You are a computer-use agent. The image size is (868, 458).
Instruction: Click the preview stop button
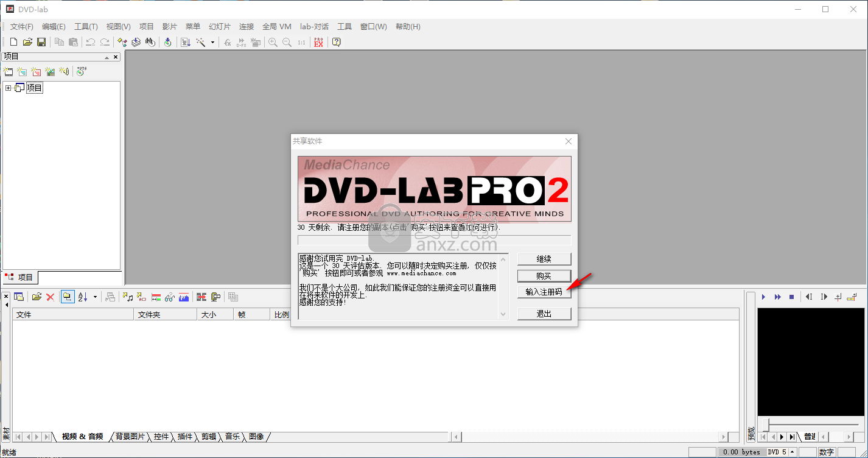point(791,297)
